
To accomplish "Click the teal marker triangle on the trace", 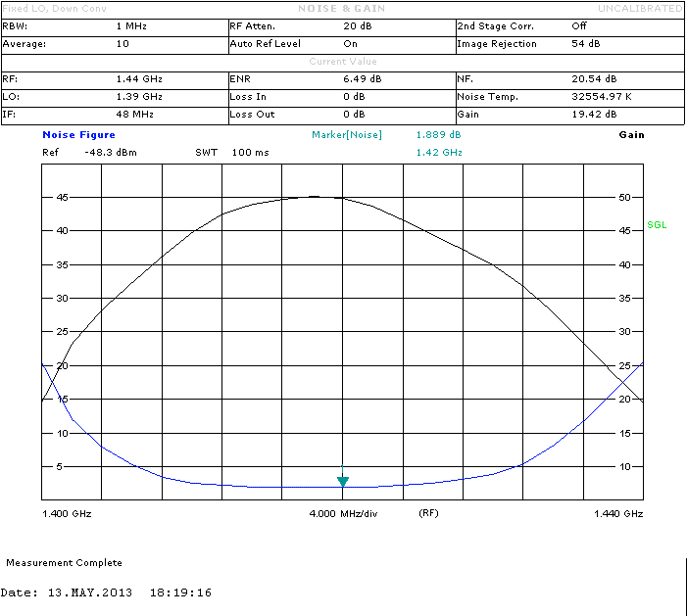I will coord(342,481).
